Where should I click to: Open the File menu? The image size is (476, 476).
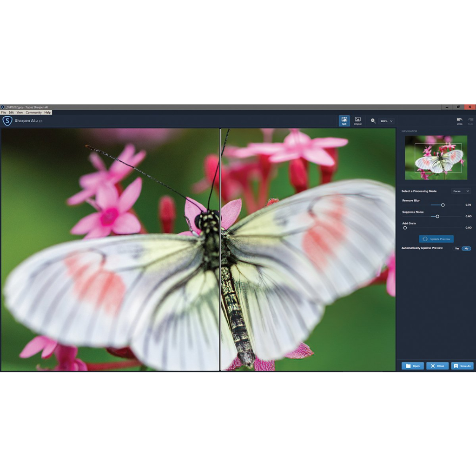click(x=4, y=112)
